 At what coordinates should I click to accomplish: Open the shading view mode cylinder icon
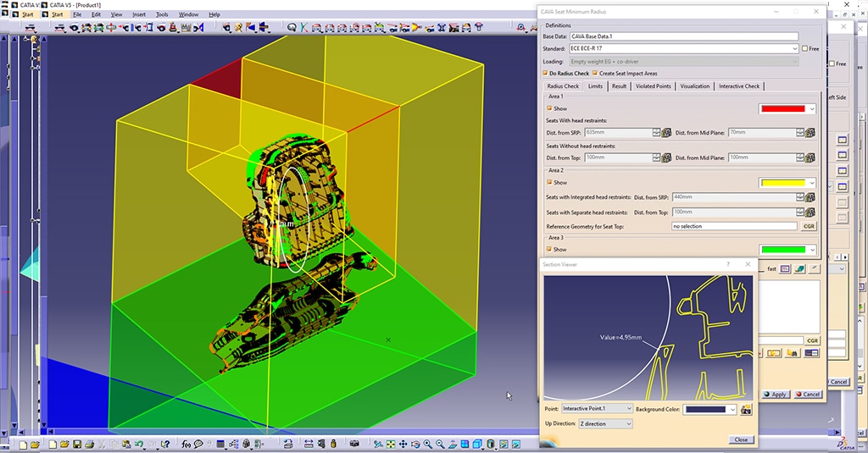(490, 445)
